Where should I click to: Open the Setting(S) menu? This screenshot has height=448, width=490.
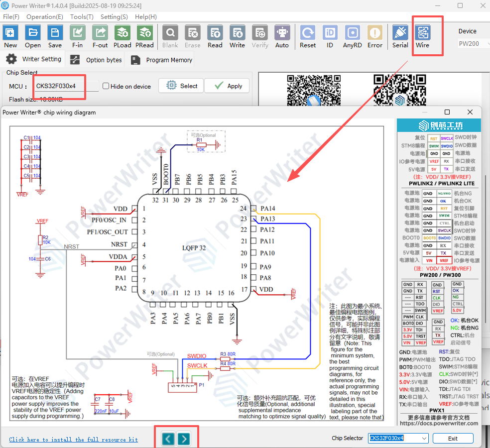(114, 17)
